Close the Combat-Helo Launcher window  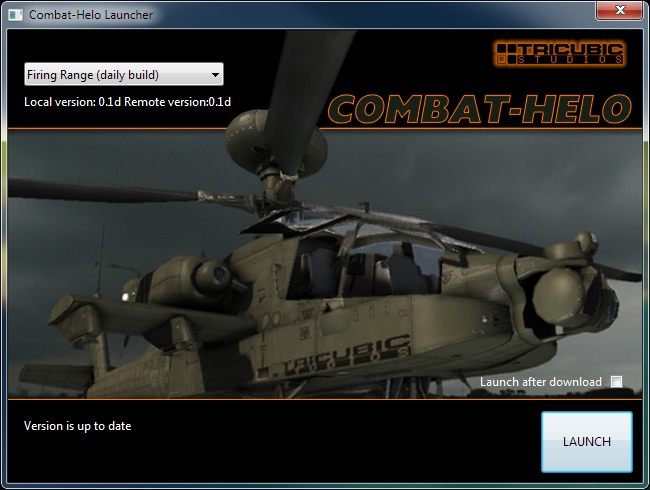[x=619, y=10]
